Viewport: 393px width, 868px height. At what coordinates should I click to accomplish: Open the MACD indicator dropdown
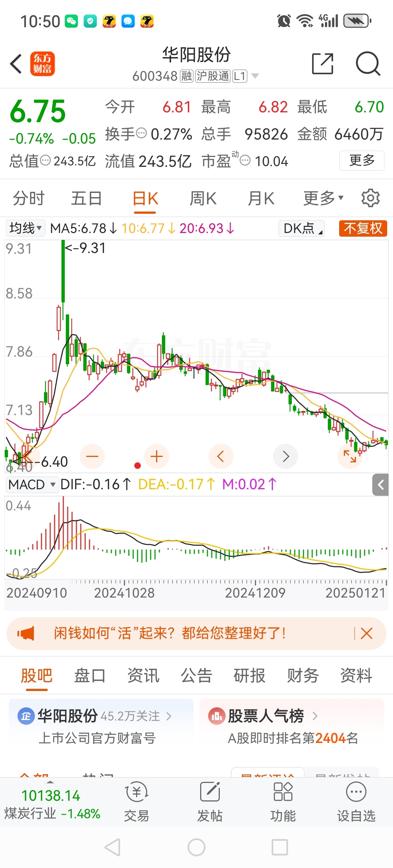coord(32,485)
